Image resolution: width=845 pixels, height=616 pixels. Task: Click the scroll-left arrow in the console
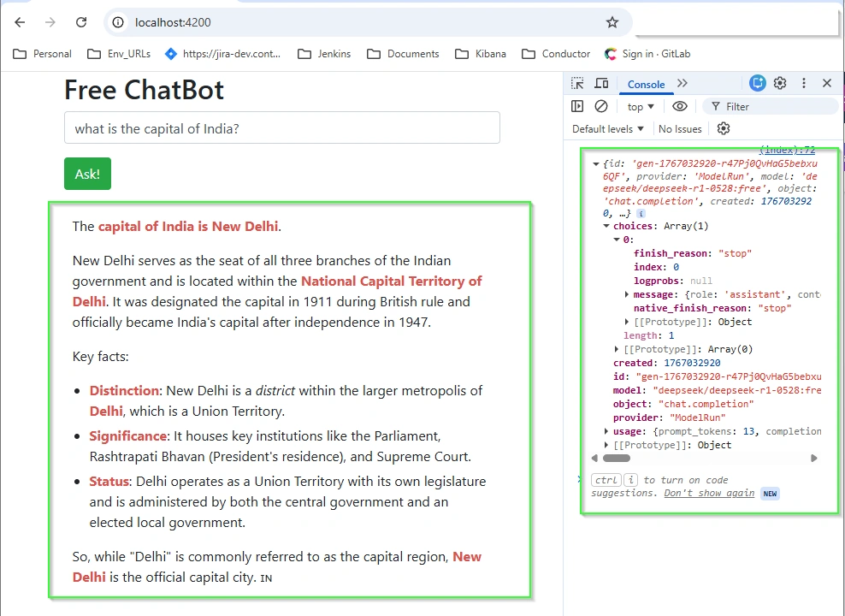click(x=594, y=458)
